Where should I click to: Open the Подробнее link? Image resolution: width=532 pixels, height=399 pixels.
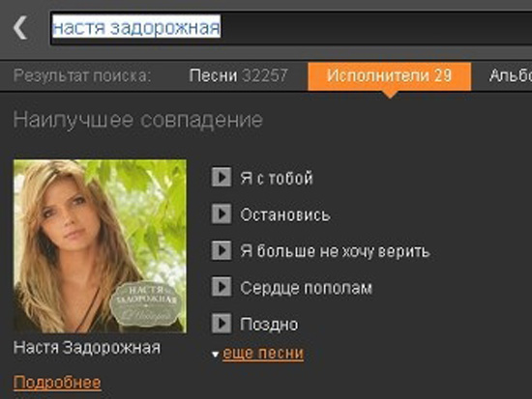tap(57, 384)
